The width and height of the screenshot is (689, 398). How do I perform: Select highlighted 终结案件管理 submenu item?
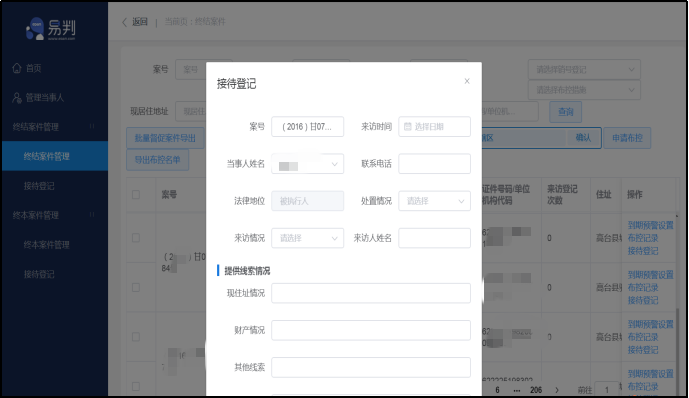coord(54,156)
